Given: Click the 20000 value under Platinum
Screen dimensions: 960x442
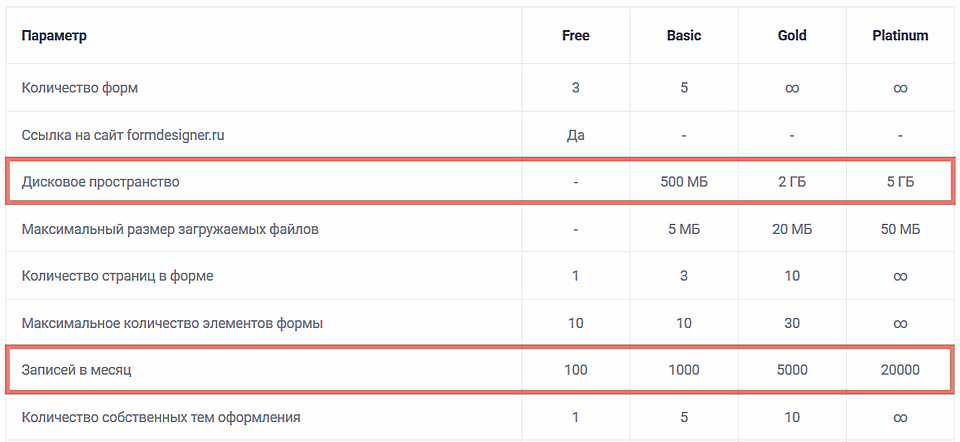Looking at the screenshot, I should pos(900,370).
